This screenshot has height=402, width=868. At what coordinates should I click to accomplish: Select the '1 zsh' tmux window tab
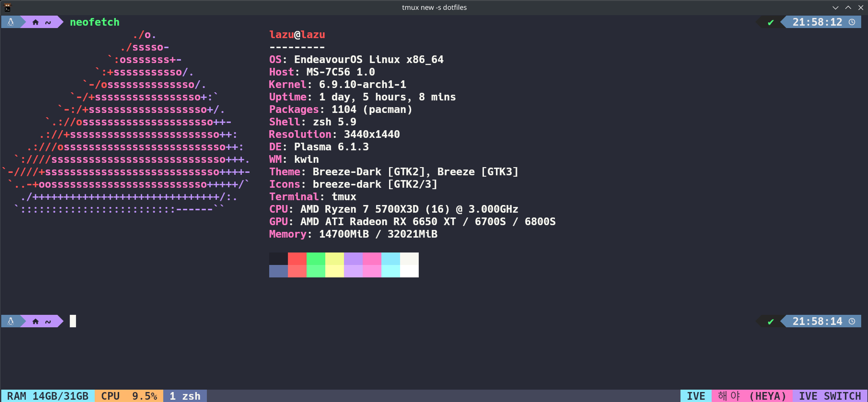[185, 396]
